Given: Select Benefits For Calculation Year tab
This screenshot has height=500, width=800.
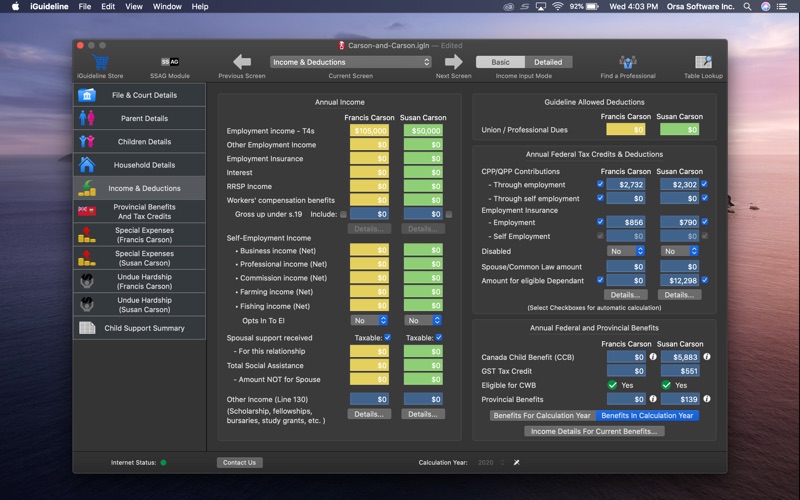Looking at the screenshot, I should [542, 416].
